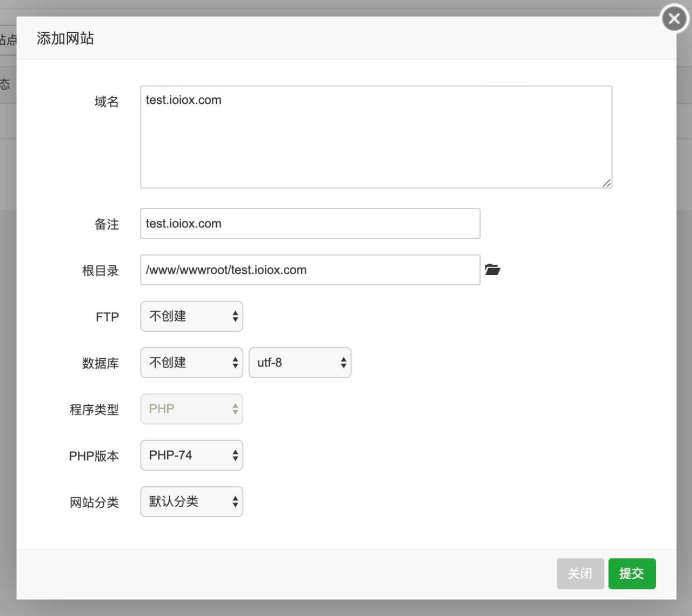The height and width of the screenshot is (616, 692).
Task: Open the FTP 不创建 dropdown
Action: click(x=191, y=317)
